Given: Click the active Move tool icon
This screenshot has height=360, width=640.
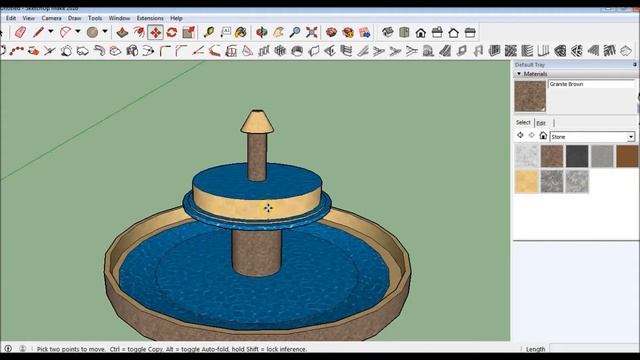Looking at the screenshot, I should 156,32.
